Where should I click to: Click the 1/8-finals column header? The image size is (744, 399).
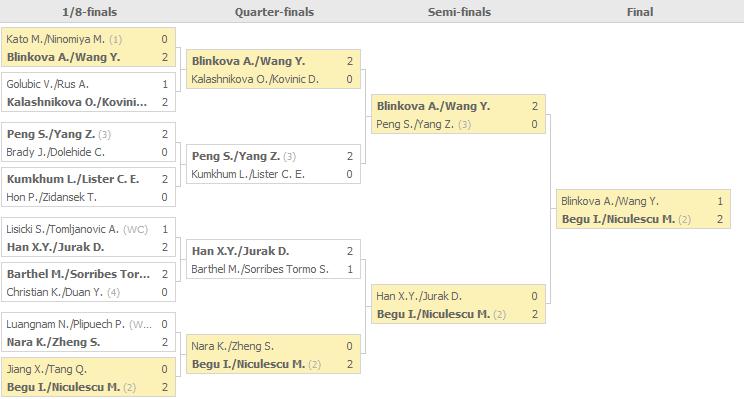[90, 12]
